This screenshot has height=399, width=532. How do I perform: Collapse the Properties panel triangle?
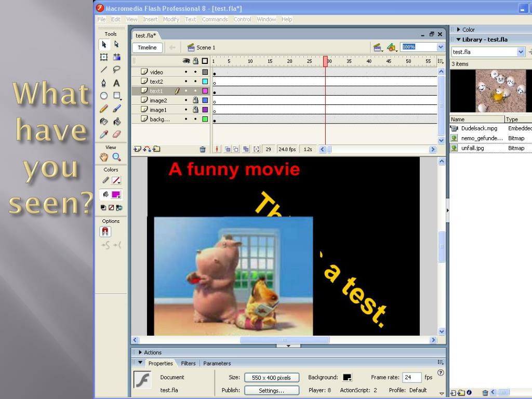click(140, 363)
